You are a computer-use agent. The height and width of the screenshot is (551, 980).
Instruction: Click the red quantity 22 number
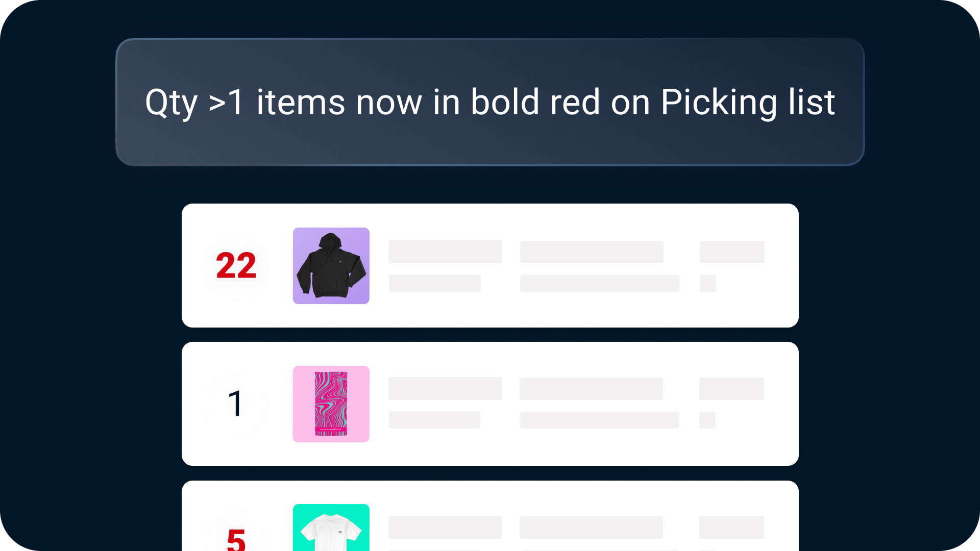pyautogui.click(x=236, y=266)
